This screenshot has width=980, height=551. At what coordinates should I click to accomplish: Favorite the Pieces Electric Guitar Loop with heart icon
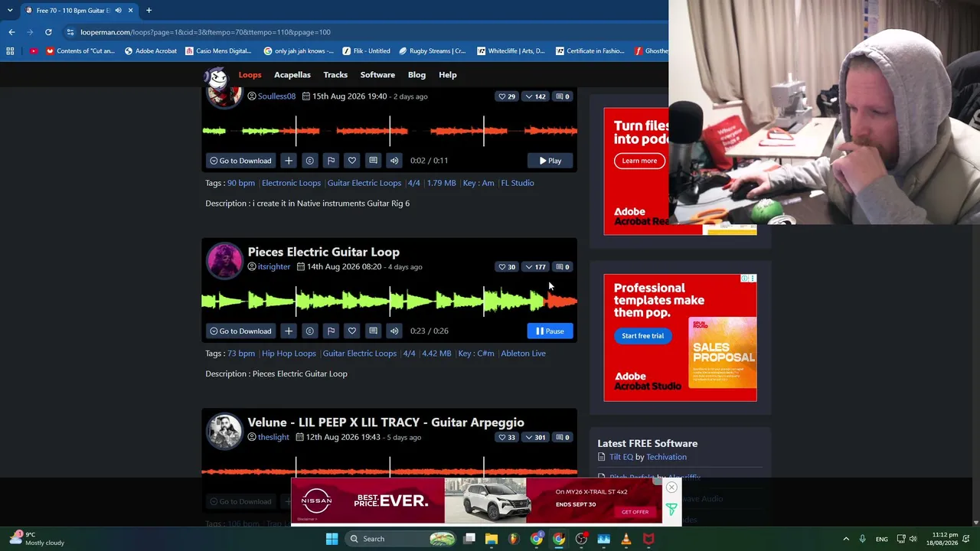coord(352,331)
